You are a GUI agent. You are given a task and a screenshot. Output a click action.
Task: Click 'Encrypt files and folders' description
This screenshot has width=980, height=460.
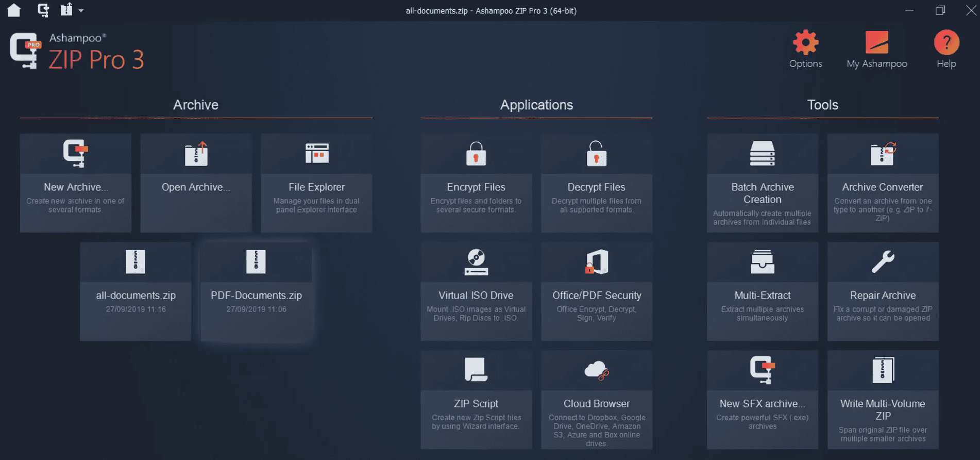476,205
